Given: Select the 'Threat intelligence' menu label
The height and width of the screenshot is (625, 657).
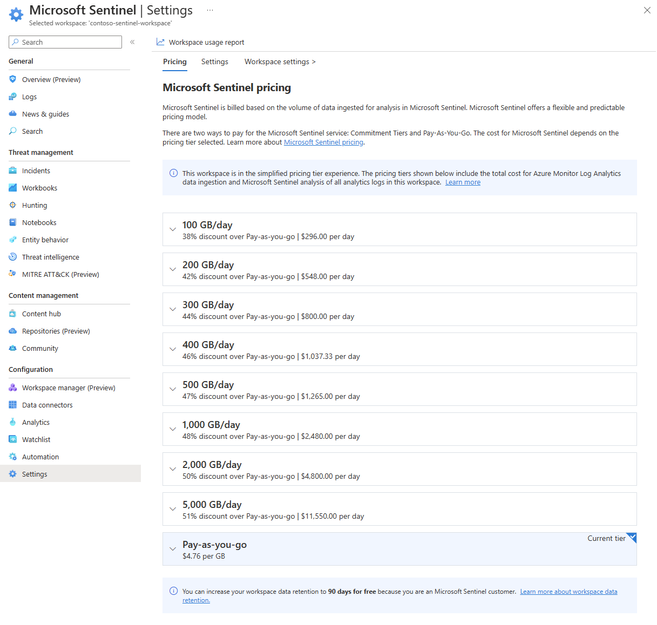Looking at the screenshot, I should (51, 257).
